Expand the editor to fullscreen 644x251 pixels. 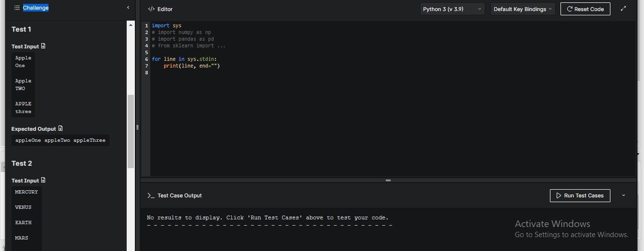click(623, 9)
